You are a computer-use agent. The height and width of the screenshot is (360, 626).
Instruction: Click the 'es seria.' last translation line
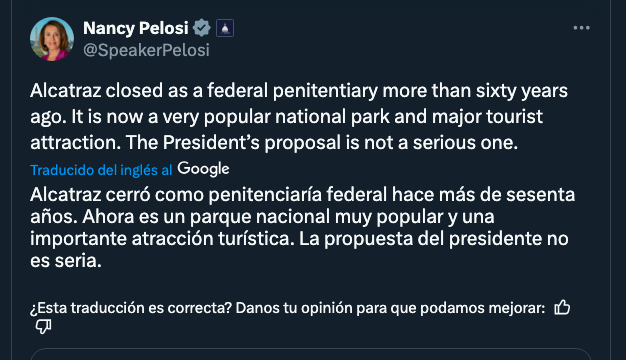click(x=65, y=261)
